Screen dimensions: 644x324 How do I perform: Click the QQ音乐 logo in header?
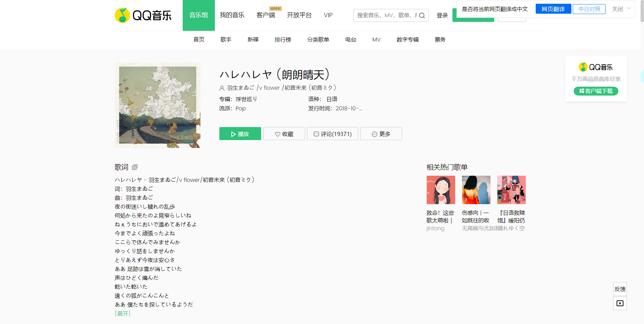pos(143,15)
